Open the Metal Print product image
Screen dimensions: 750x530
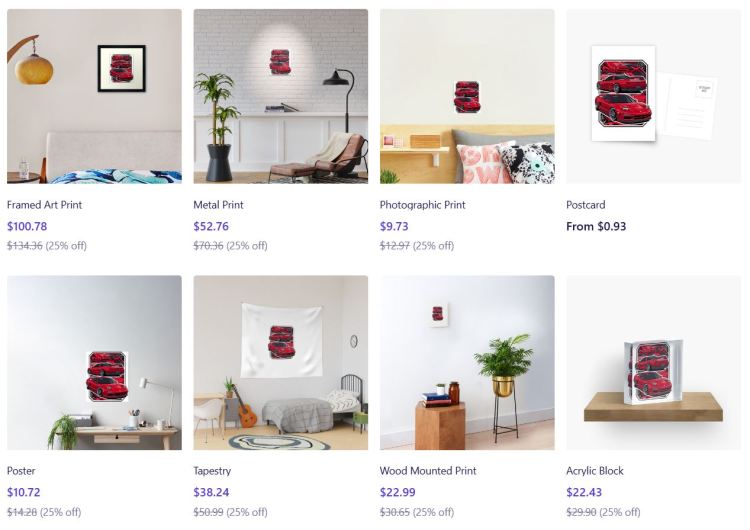(x=281, y=96)
